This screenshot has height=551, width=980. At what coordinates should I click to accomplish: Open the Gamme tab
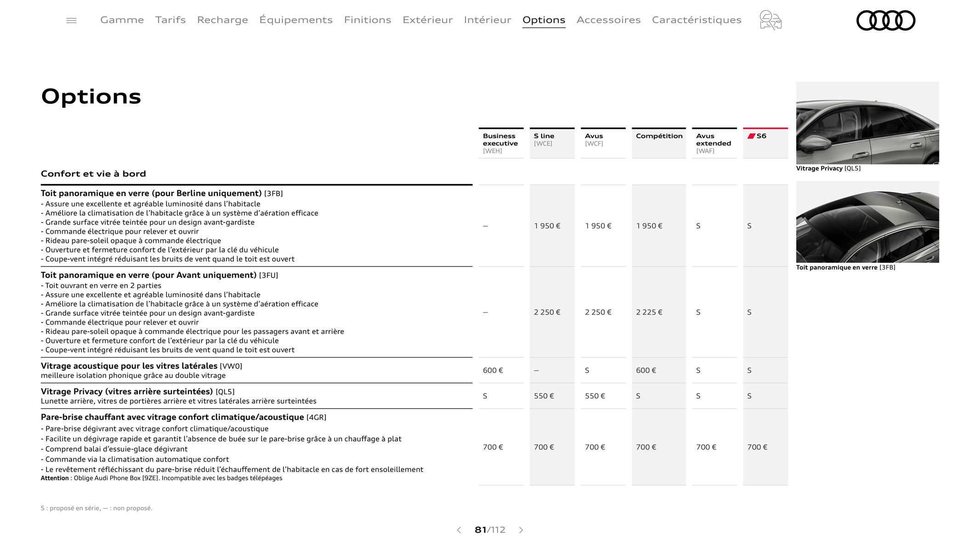pos(122,20)
